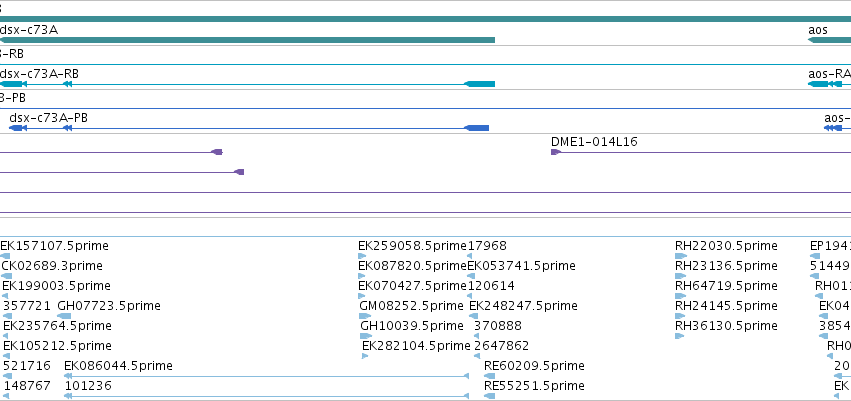The height and width of the screenshot is (401, 851).
Task: Click the arrow glyph under RE55251.5prime
Action: tap(489, 396)
